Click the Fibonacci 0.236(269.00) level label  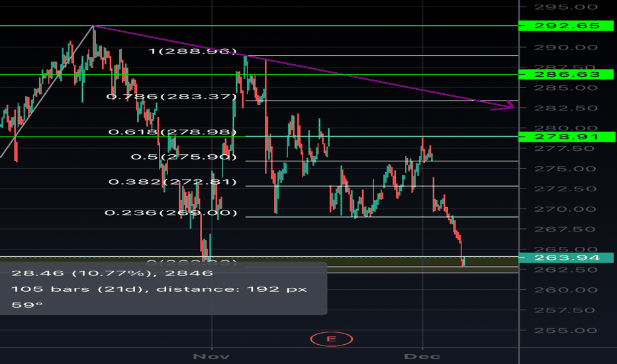[171, 212]
